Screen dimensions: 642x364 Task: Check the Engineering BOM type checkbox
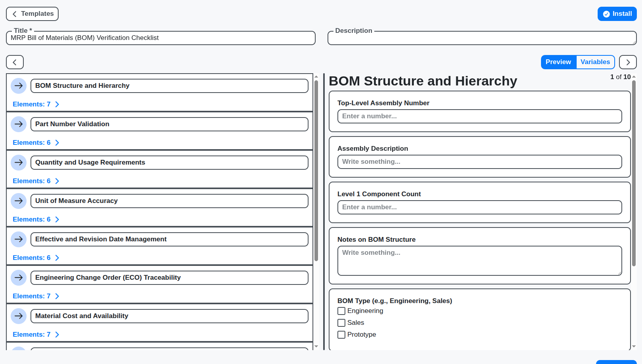pos(341,311)
